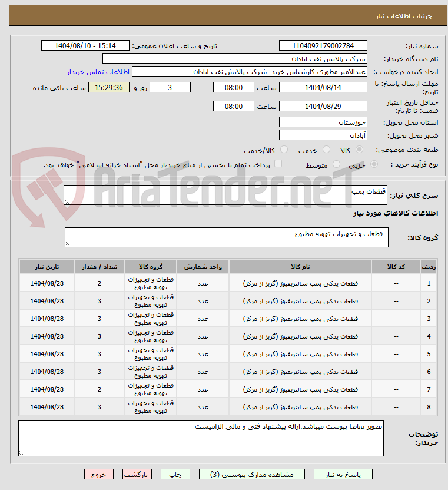
Task: Click the خروج exit button
Action: coord(99,474)
